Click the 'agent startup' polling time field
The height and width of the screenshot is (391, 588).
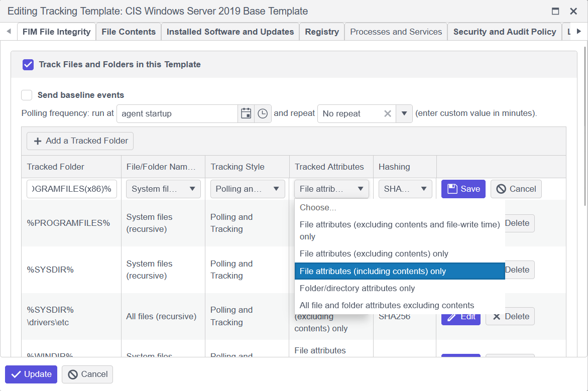(x=177, y=113)
